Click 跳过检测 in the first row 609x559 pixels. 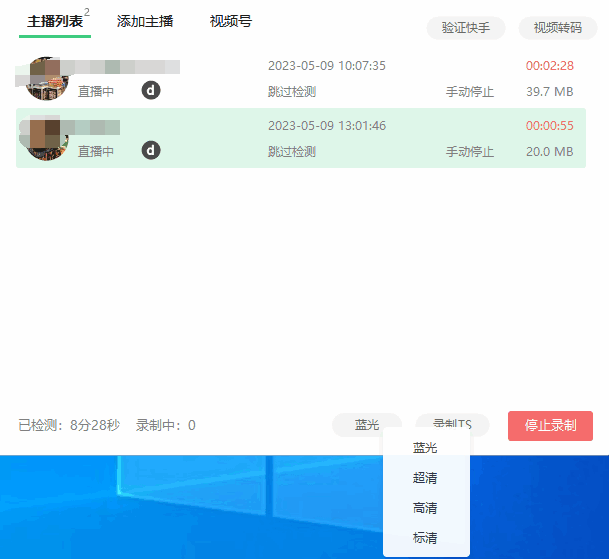click(x=292, y=92)
